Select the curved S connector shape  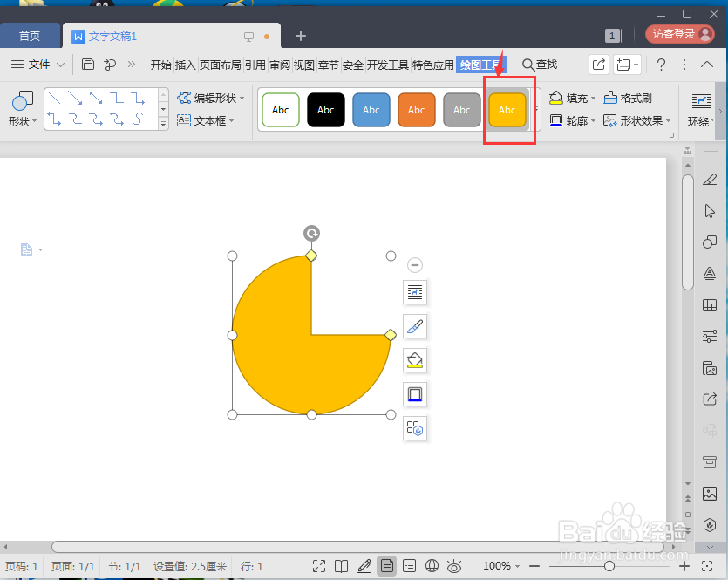click(x=138, y=119)
